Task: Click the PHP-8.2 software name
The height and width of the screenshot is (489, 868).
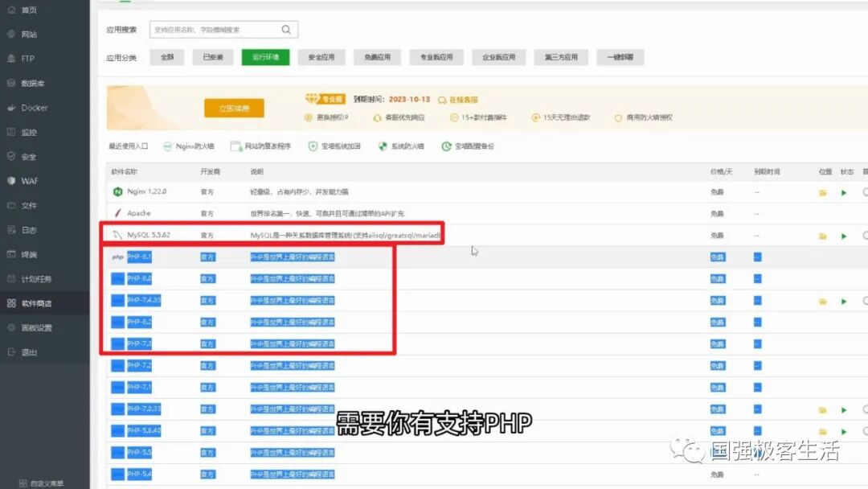Action: pyautogui.click(x=139, y=322)
